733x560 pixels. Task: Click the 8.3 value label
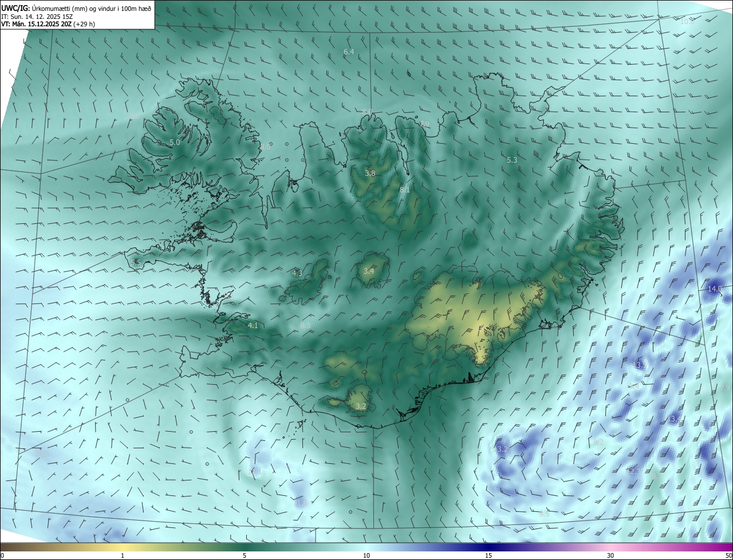305,326
